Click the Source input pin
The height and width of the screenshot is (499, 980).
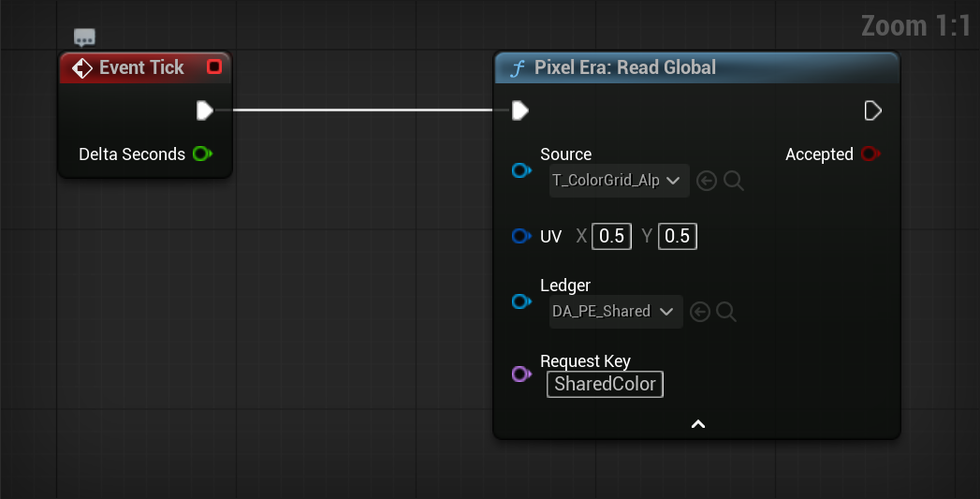[521, 170]
